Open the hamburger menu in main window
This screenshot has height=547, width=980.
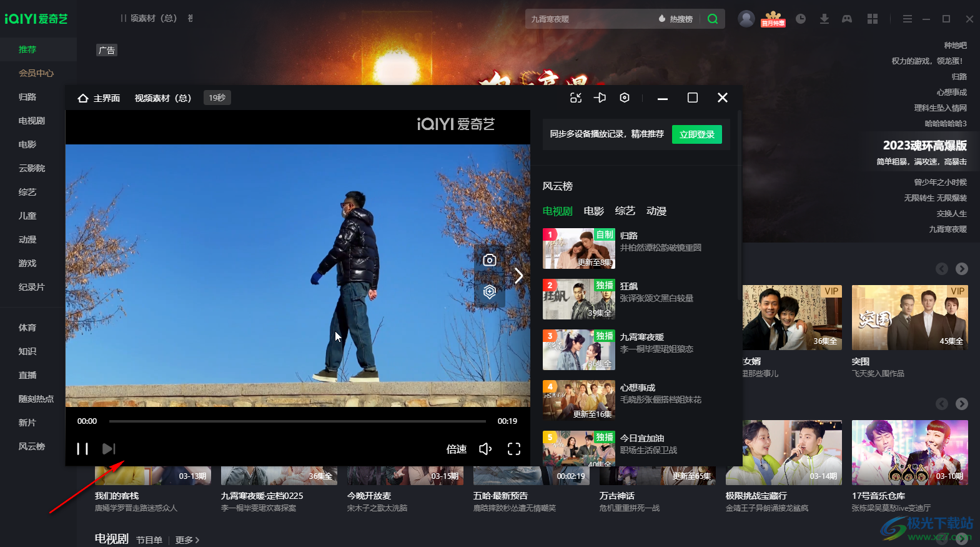908,19
